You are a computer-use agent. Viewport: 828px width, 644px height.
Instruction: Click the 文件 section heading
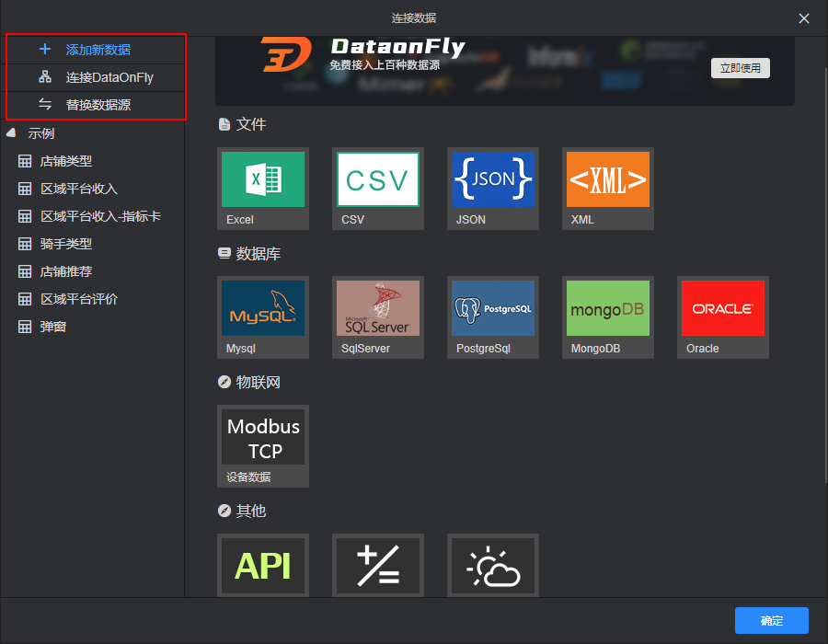click(x=250, y=124)
